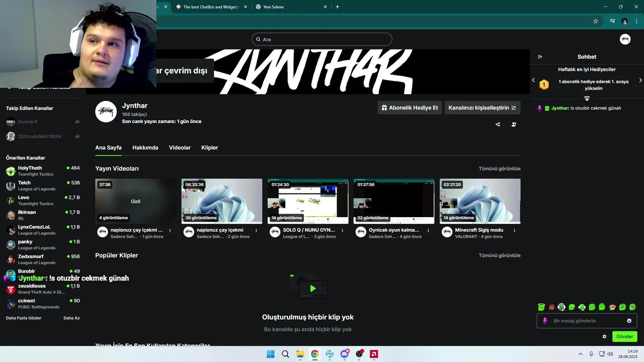Screen dimensions: 644x362
Task: Switch to The best ChatBot and Widgets tab
Action: [210, 7]
